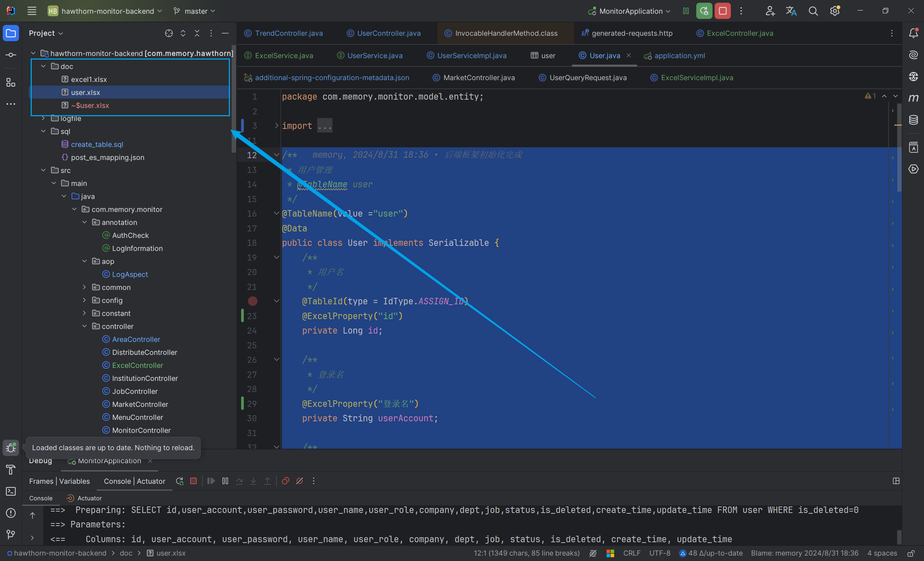Change CRLF line separator in status bar
The image size is (924, 561).
[632, 553]
